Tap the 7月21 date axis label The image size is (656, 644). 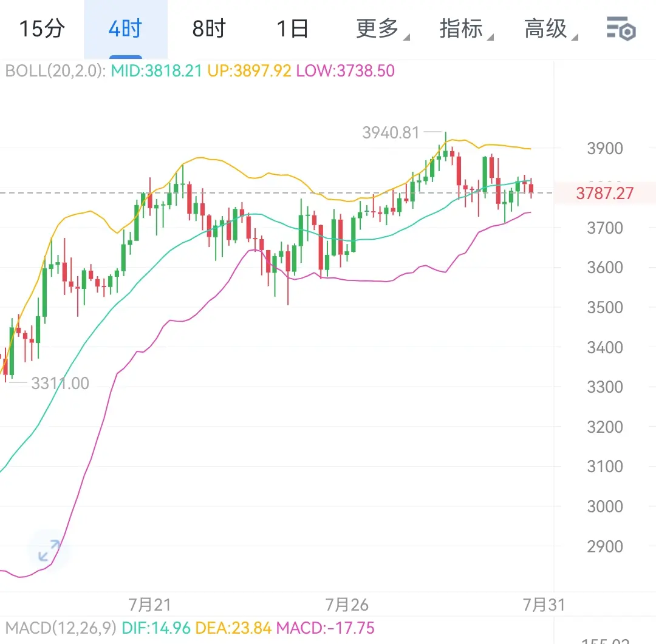150,605
